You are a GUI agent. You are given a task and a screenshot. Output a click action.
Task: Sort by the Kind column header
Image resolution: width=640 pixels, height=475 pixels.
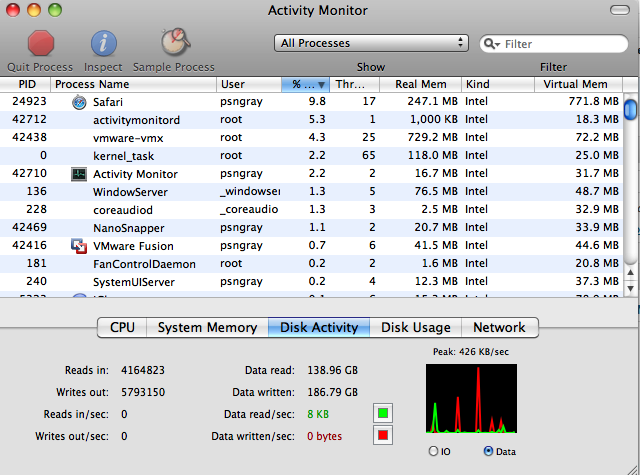pos(498,84)
